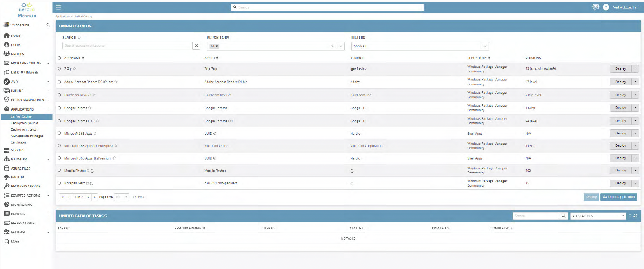The height and width of the screenshot is (269, 644).
Task: Click the account search magnifier by Winhart Inc
Action: click(x=48, y=25)
